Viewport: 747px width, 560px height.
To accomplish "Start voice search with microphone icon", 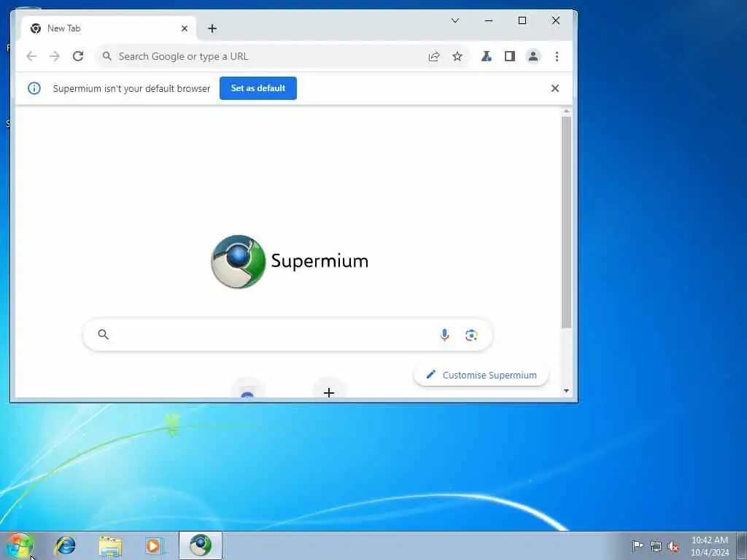I will (444, 335).
